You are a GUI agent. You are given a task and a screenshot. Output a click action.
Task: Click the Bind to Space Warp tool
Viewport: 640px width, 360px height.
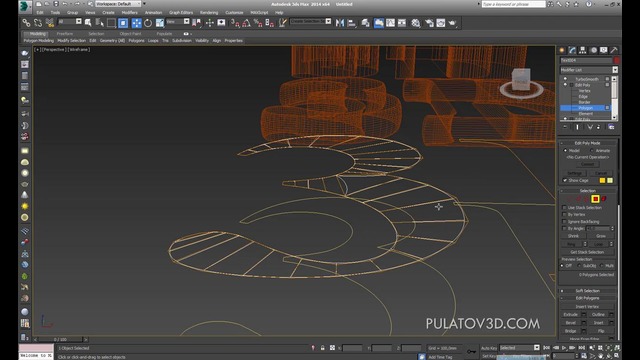coord(50,23)
